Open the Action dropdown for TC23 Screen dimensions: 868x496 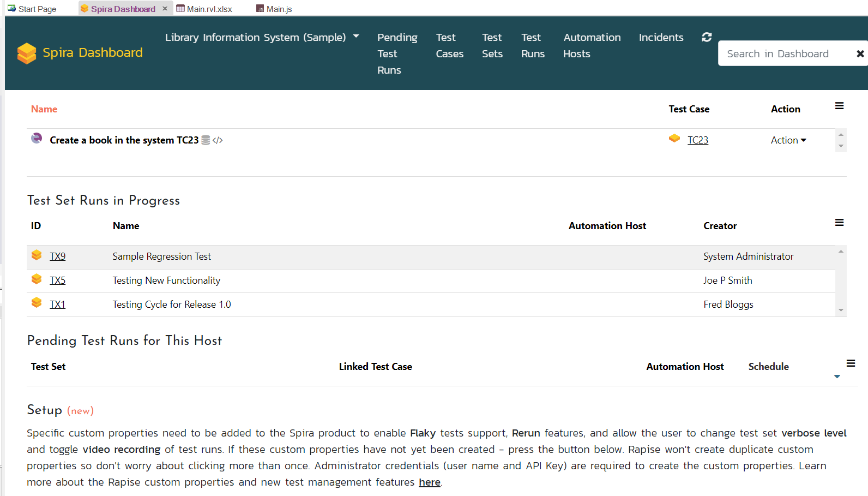pos(788,140)
